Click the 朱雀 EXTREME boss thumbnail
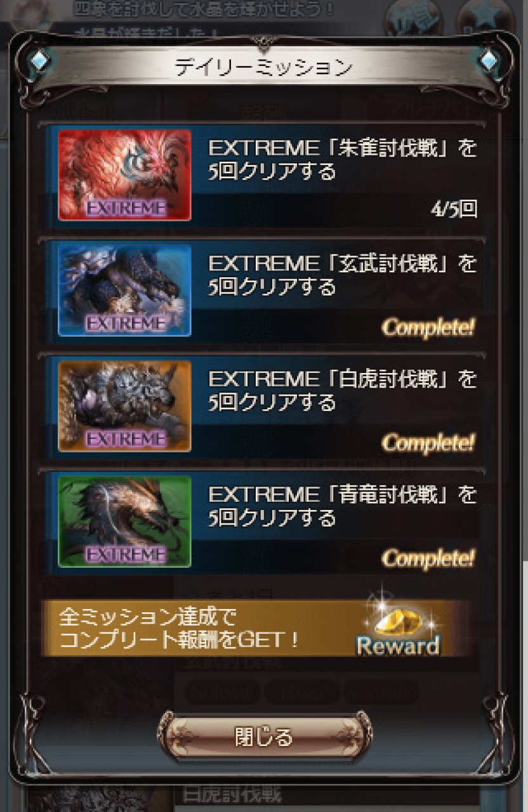This screenshot has width=528, height=812. tap(124, 175)
